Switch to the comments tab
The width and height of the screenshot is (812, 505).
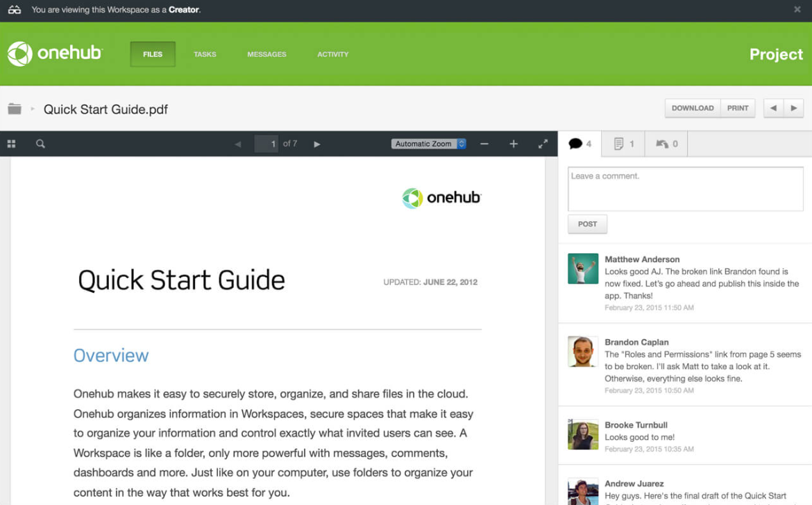pyautogui.click(x=580, y=144)
